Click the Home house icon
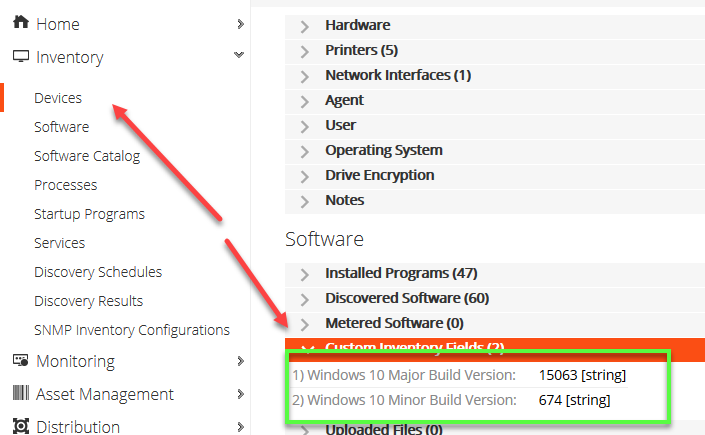Screen dimensions: 705x435 coord(20,24)
